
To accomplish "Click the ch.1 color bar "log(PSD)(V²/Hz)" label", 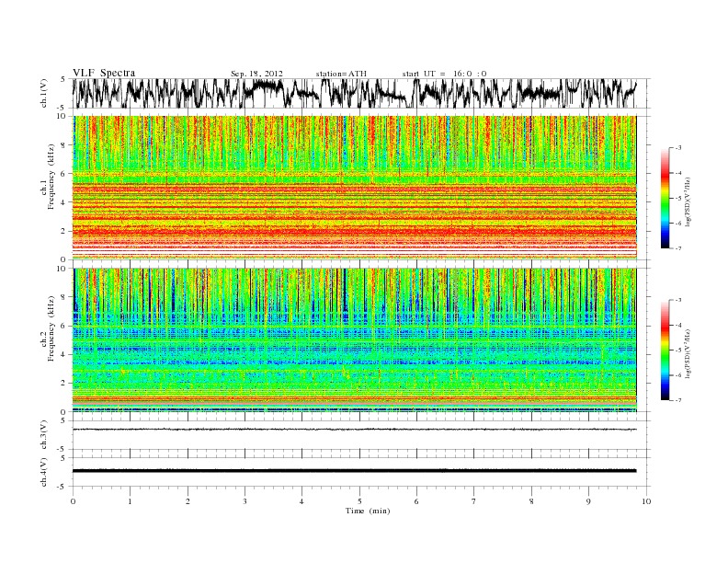I will point(688,200).
